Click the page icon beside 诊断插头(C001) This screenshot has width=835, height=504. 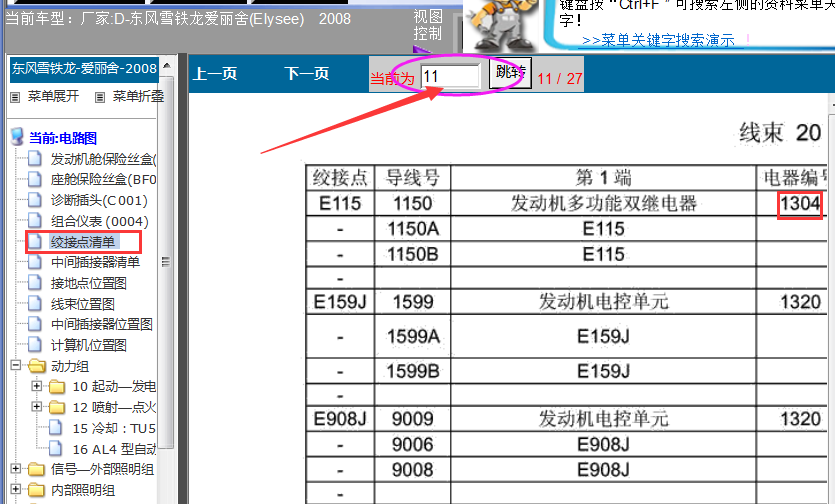[35, 200]
